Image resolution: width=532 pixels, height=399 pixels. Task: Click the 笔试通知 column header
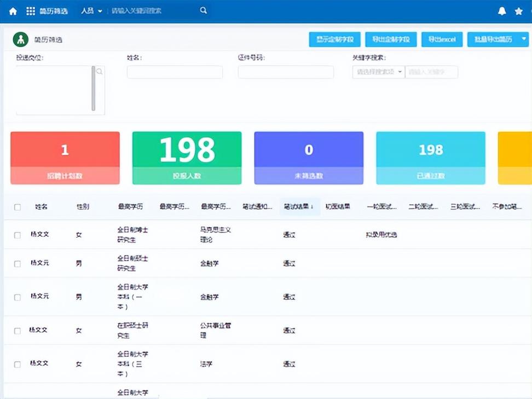click(257, 207)
